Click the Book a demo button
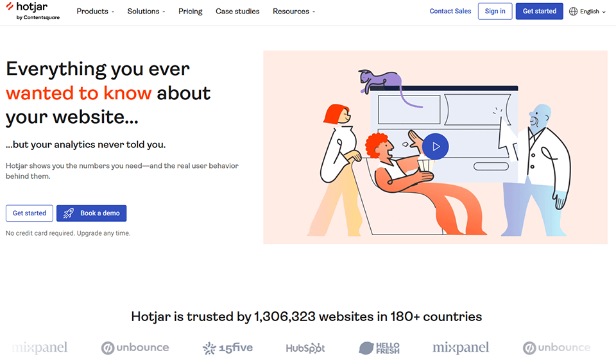The width and height of the screenshot is (616, 364). (92, 213)
